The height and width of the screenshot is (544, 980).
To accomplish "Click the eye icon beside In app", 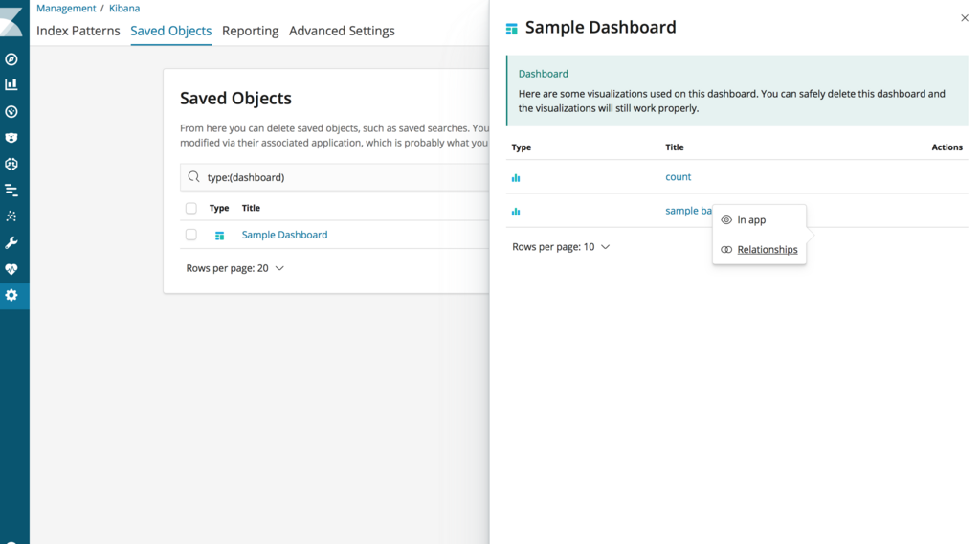I will [726, 220].
